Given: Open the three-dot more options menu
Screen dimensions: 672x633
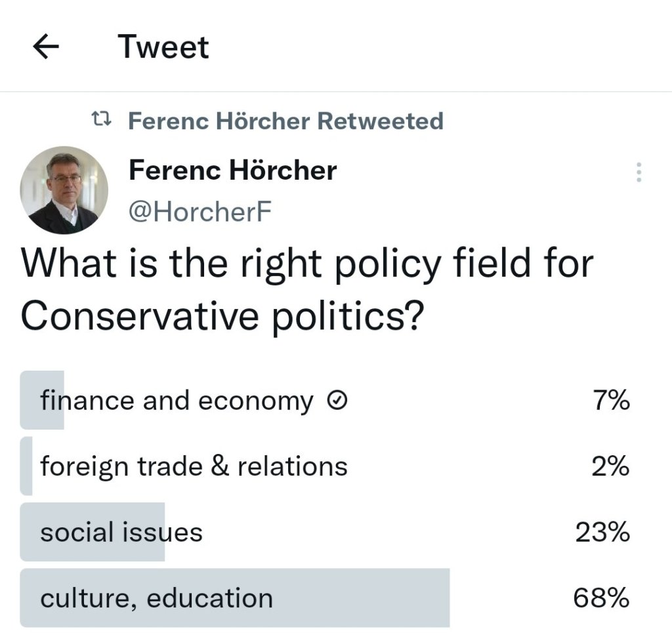Looking at the screenshot, I should [x=639, y=172].
